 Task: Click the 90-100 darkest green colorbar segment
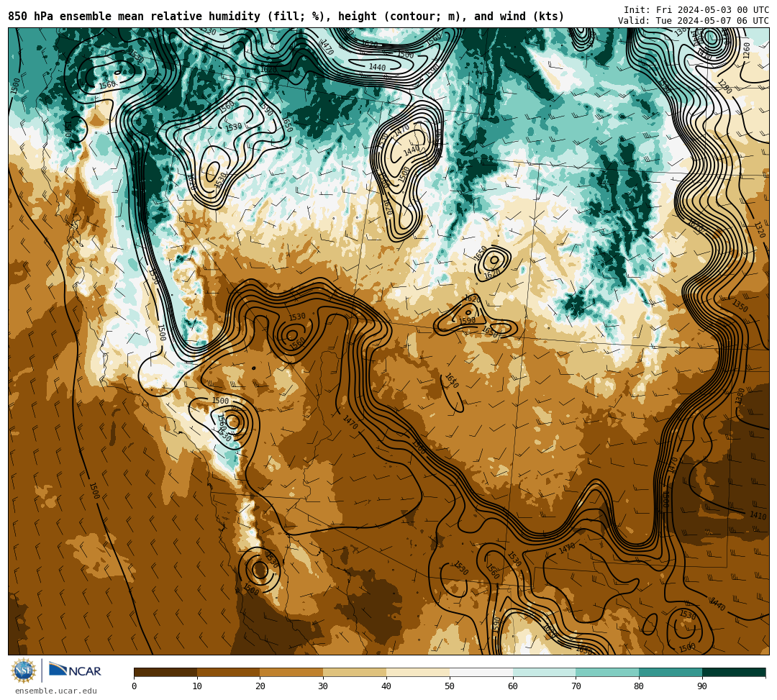click(734, 672)
